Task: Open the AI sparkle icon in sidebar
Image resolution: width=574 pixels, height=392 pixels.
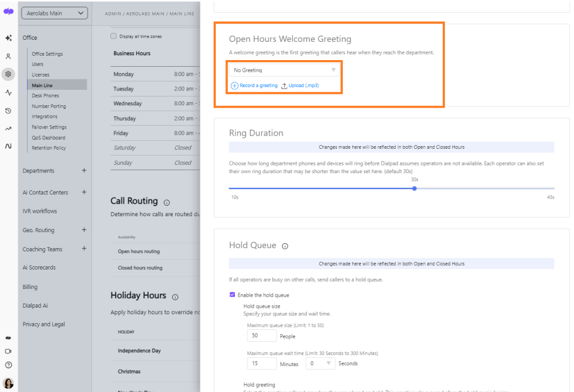Action: click(8, 38)
